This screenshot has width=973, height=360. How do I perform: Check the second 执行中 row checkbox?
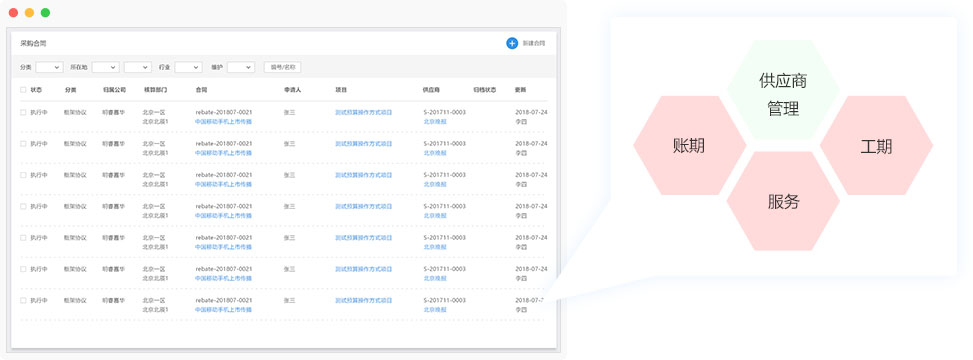pos(23,143)
